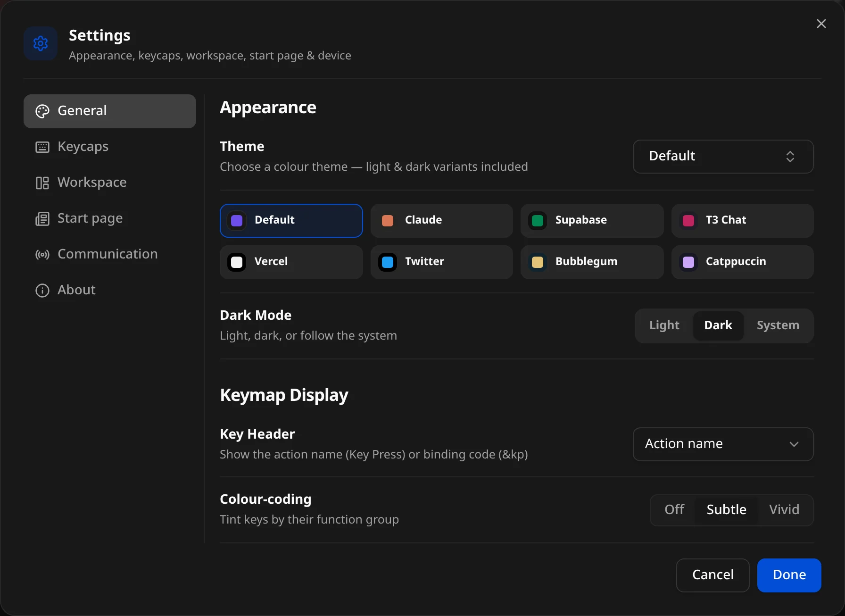Click the Communication radio signal icon
845x616 pixels.
[x=42, y=255]
